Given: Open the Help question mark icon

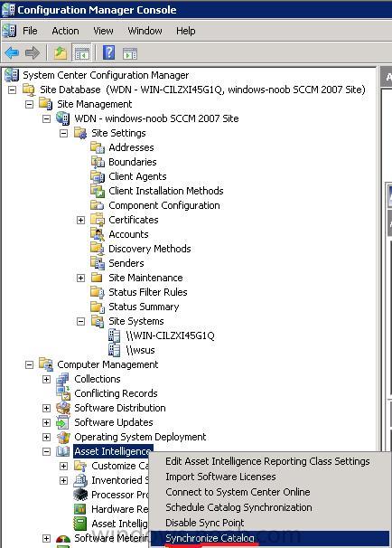Looking at the screenshot, I should 108,52.
